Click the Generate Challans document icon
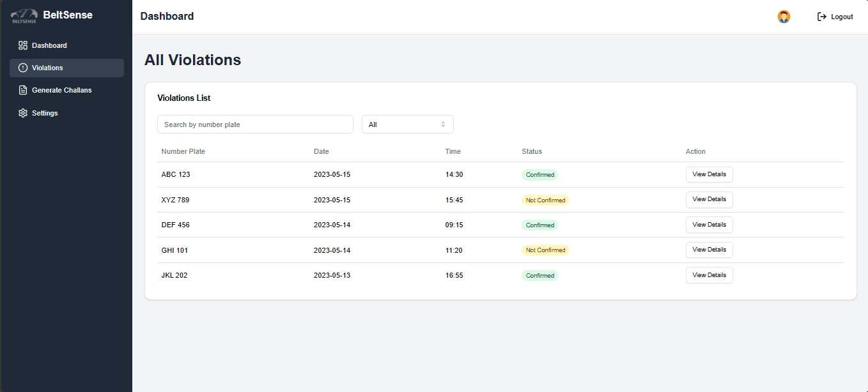 (x=23, y=90)
